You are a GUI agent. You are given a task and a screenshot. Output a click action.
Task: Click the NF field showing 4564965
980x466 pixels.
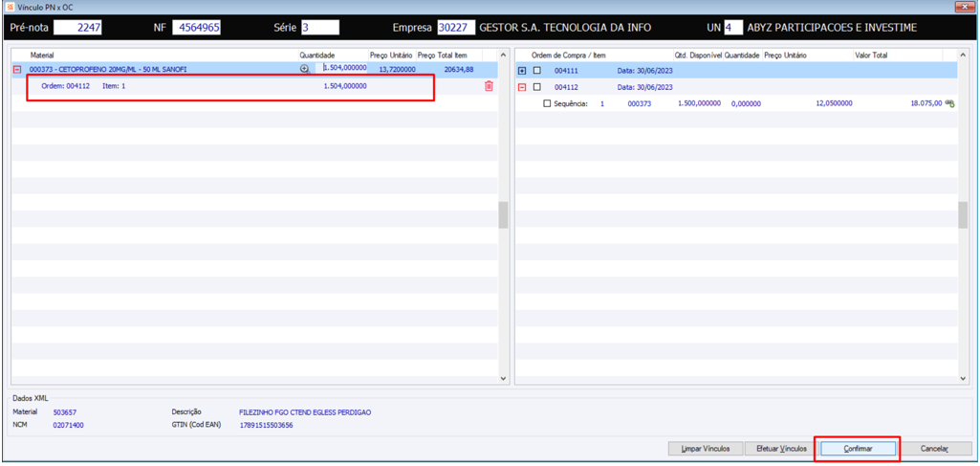pos(196,28)
